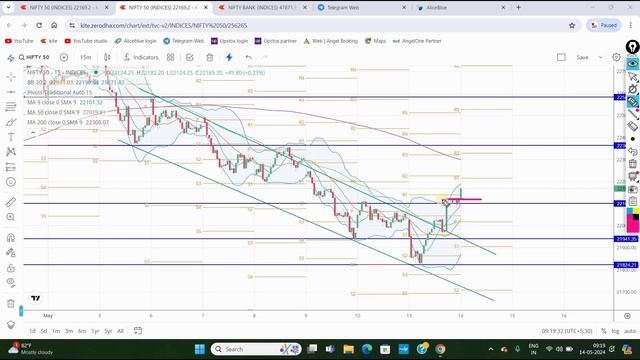This screenshot has height=360, width=640.
Task: Open YouTube studio bookmark
Action: [x=86, y=41]
